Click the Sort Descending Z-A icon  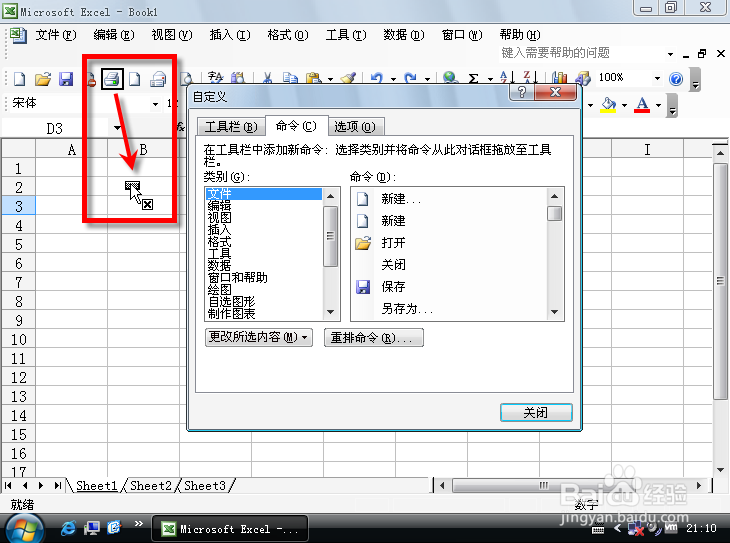530,77
